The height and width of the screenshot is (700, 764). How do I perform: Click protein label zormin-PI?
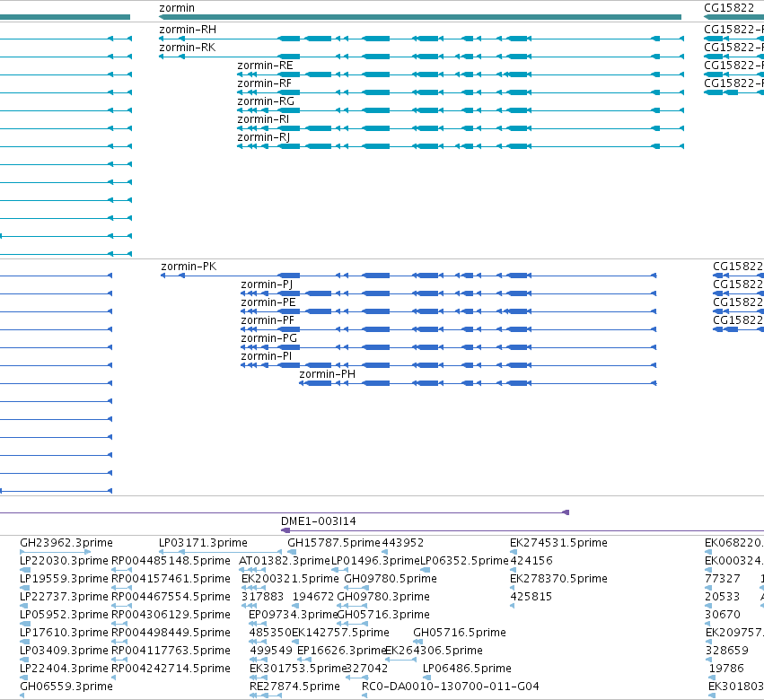pyautogui.click(x=266, y=356)
